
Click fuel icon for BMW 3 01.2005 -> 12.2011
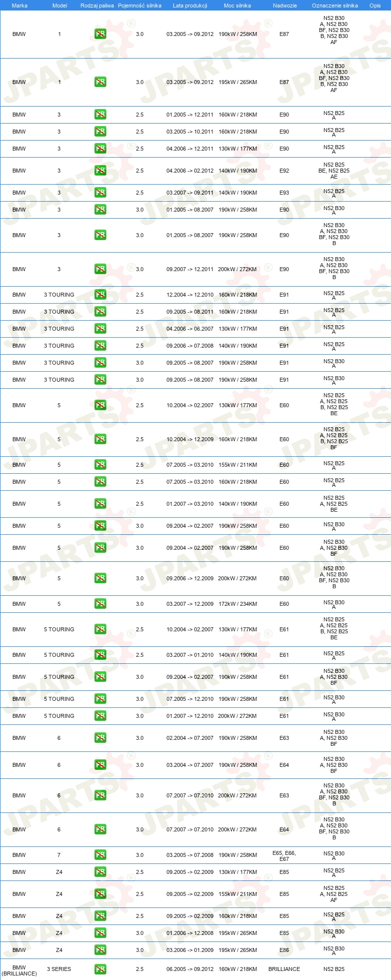coord(100,115)
